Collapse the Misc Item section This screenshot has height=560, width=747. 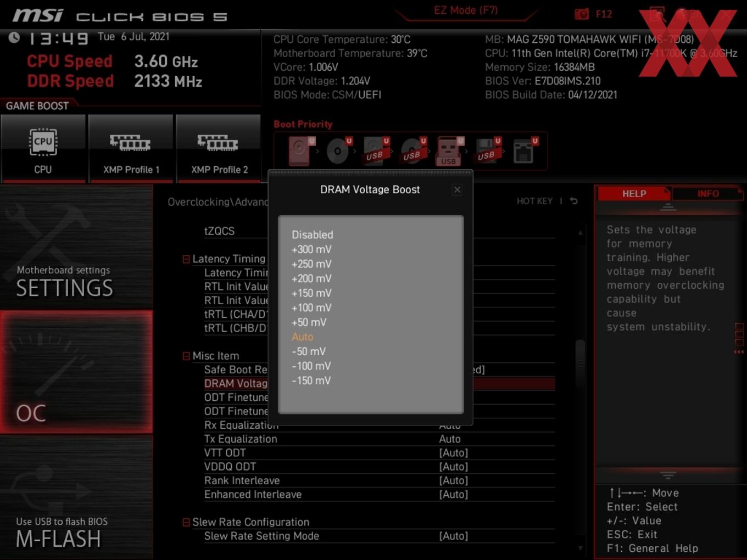click(186, 356)
